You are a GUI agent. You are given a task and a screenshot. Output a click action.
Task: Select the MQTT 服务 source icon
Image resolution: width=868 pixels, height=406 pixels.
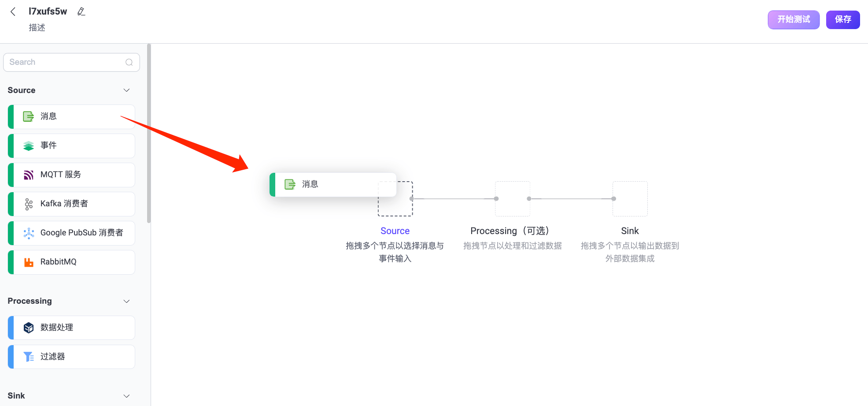(29, 175)
